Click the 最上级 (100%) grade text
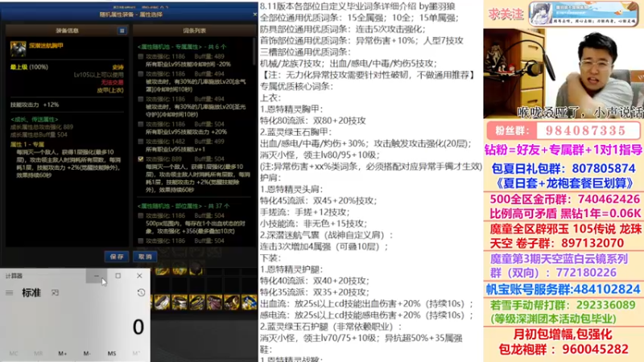This screenshot has width=644, height=362. 29,67
